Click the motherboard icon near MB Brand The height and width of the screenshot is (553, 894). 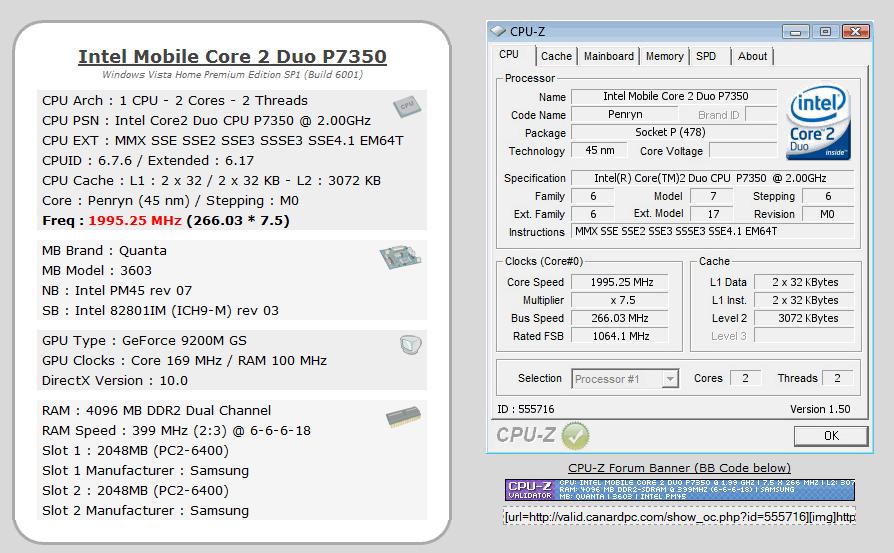click(x=400, y=257)
